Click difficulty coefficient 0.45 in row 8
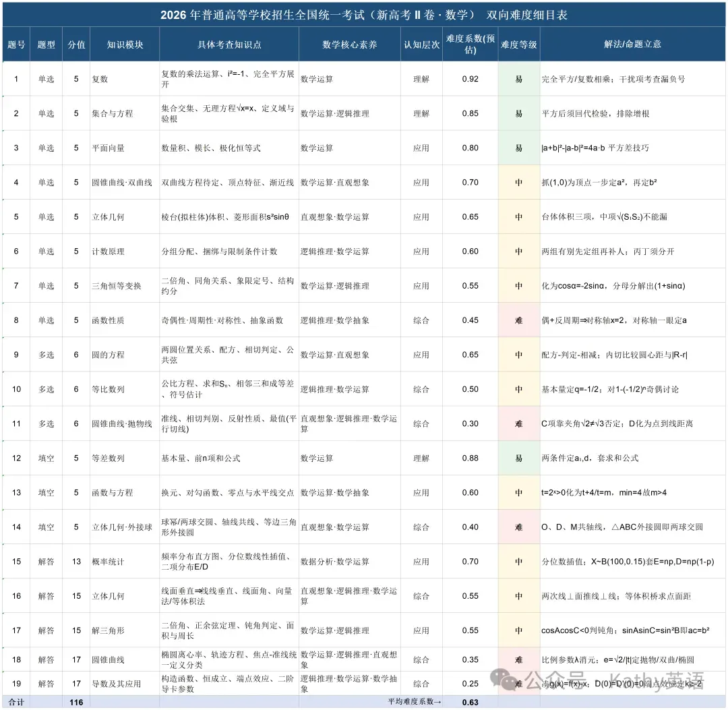 (x=471, y=320)
